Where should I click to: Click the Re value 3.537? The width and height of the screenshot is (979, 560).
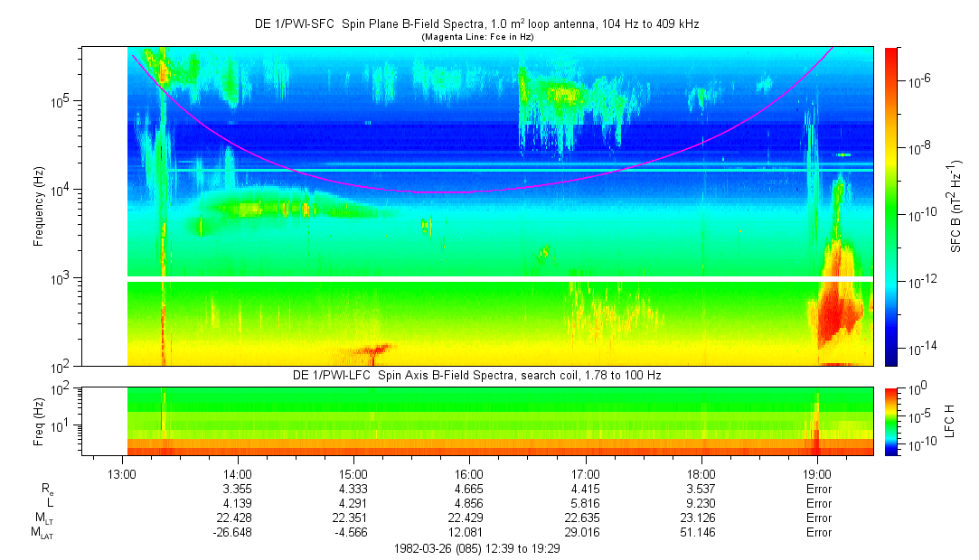pyautogui.click(x=701, y=489)
